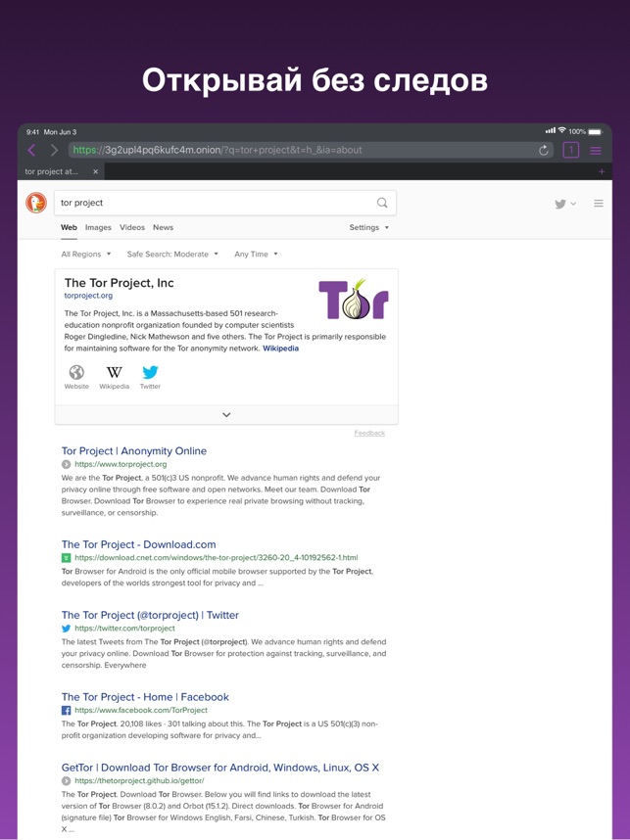Click the Feedback link
The height and width of the screenshot is (840, 630).
[x=369, y=433]
